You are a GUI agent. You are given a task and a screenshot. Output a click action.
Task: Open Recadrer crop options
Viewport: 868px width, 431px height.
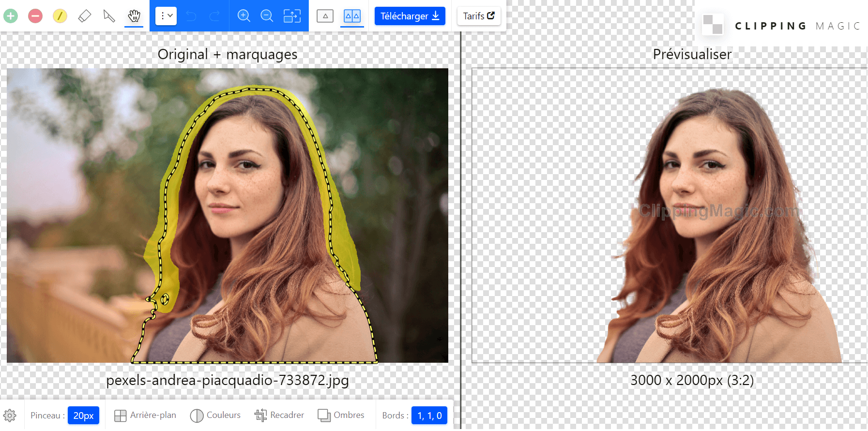click(x=279, y=416)
